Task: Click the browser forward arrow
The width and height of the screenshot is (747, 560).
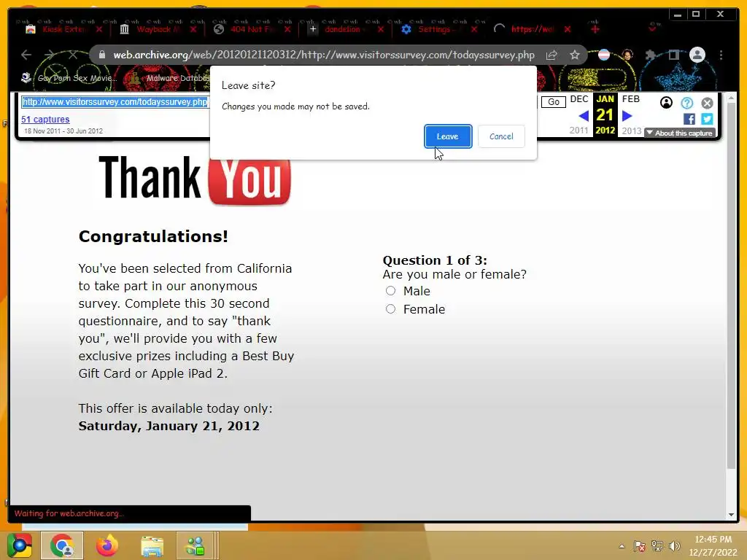Action: point(50,55)
